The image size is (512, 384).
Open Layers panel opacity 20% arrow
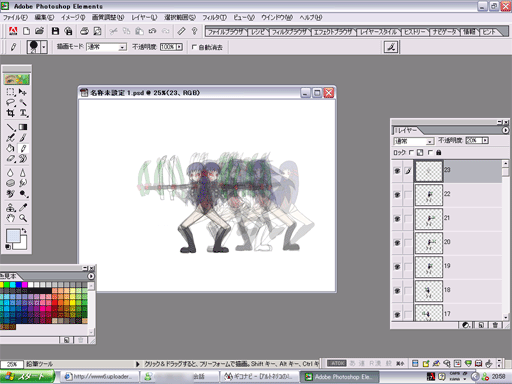pyautogui.click(x=485, y=140)
